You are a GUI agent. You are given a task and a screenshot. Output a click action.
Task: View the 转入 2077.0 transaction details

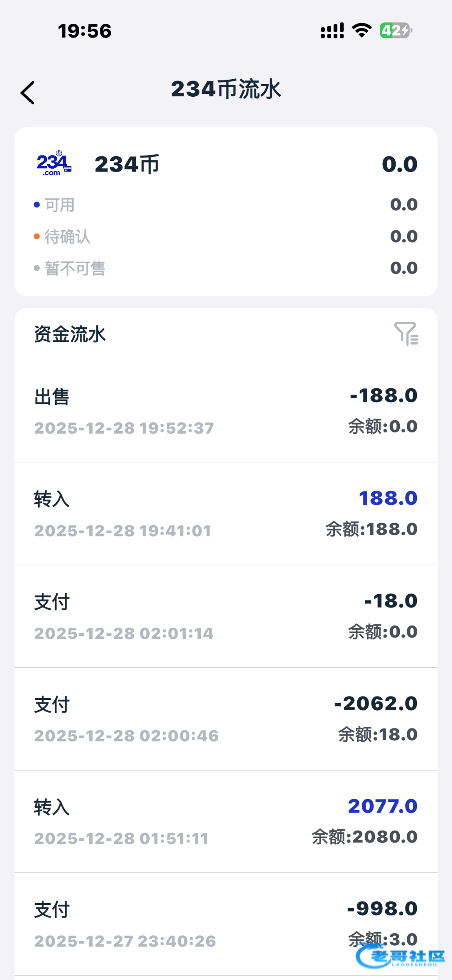point(226,822)
